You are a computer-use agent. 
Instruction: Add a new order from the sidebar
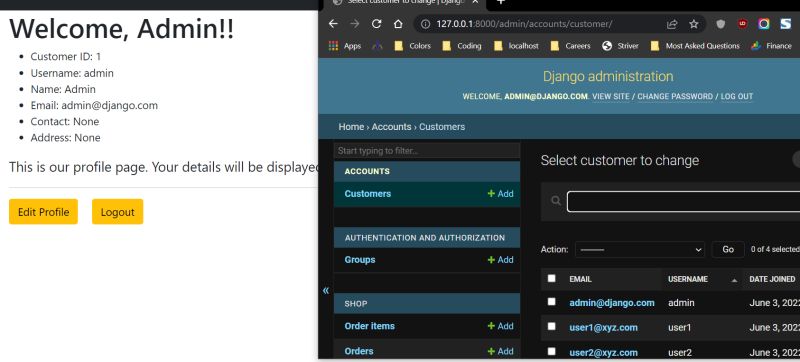coord(501,351)
